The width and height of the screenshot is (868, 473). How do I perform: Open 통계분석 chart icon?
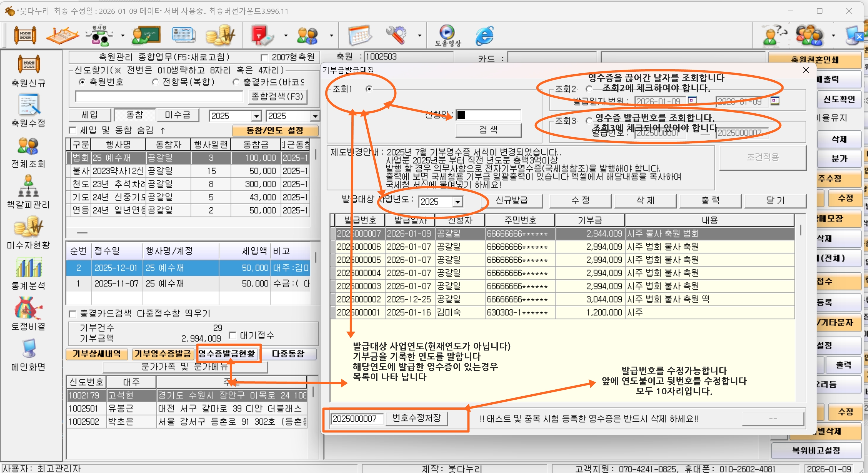(x=28, y=268)
